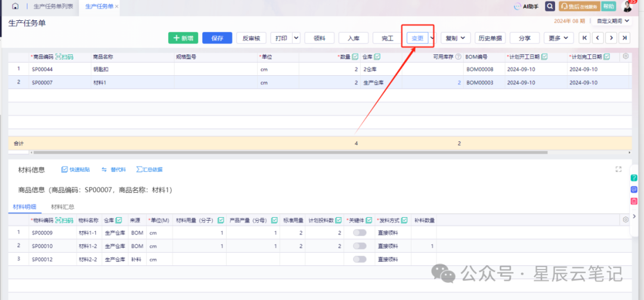Tick the 仓库 checkbox in product header
Viewport: 644px width, 300px height.
(x=377, y=57)
